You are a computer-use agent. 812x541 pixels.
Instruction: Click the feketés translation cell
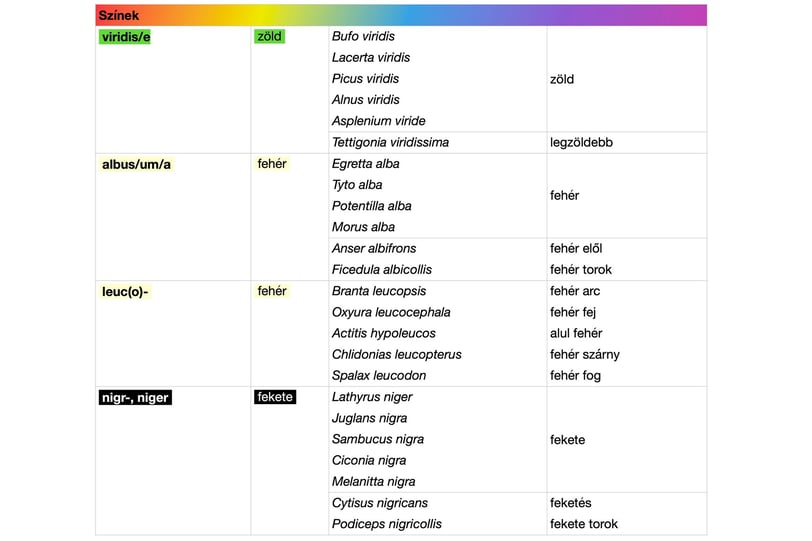570,503
